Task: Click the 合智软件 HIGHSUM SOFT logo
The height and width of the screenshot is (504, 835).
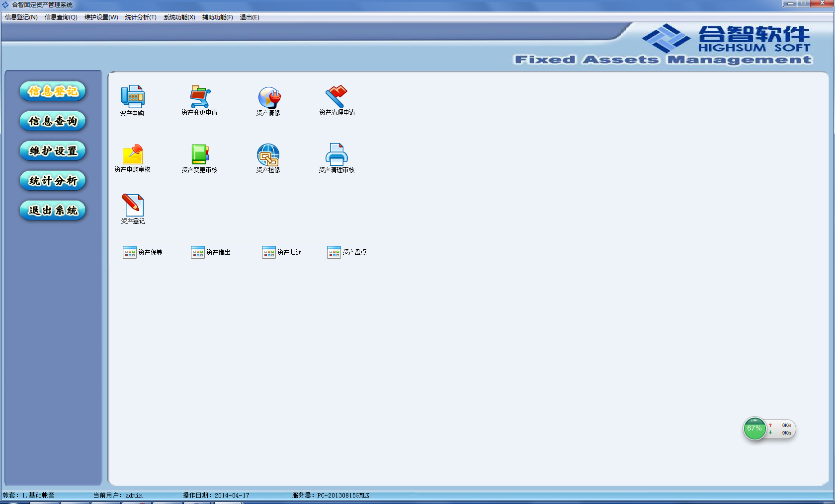Action: (726, 39)
